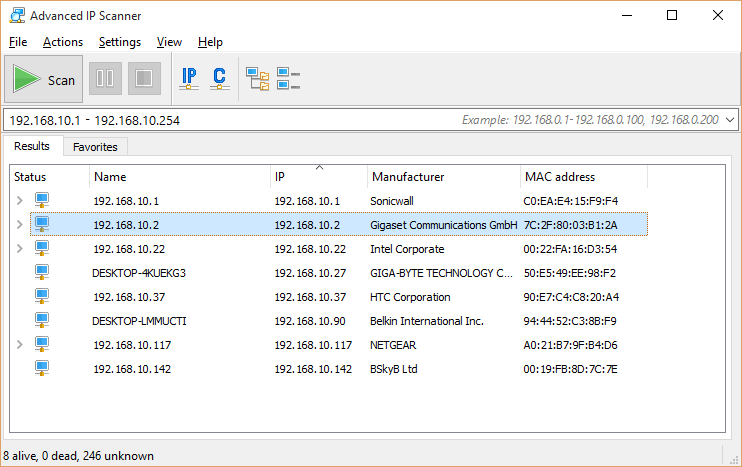Click the 192.168.10.37 IP cell
Screen dimensions: 742x467
pos(310,297)
